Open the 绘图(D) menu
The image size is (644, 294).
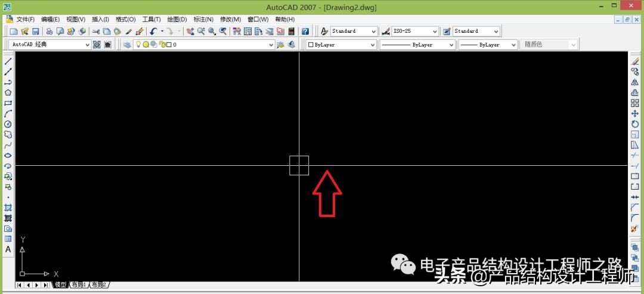[177, 19]
